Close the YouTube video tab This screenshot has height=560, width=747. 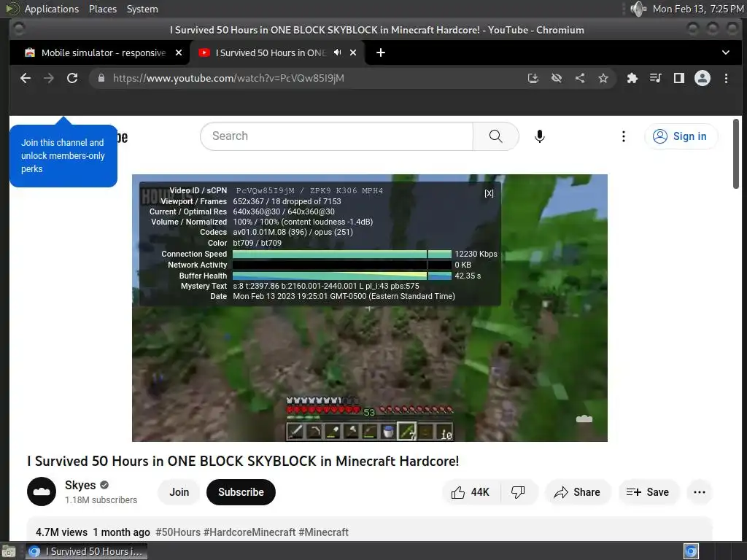tap(353, 52)
